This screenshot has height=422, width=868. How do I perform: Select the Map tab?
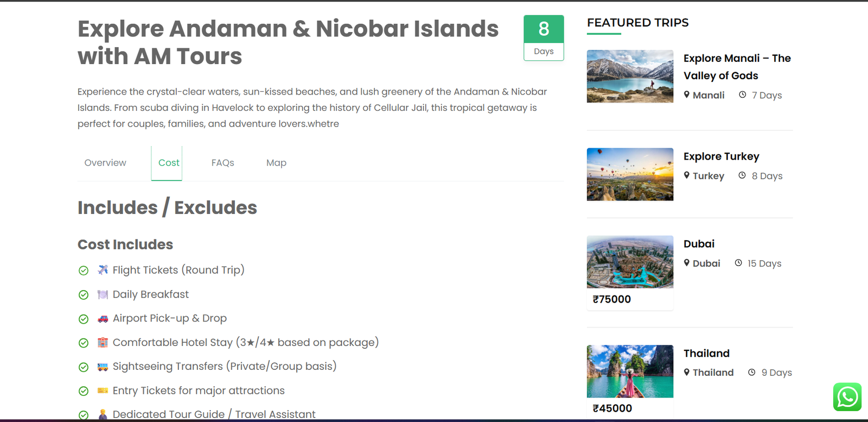point(276,163)
